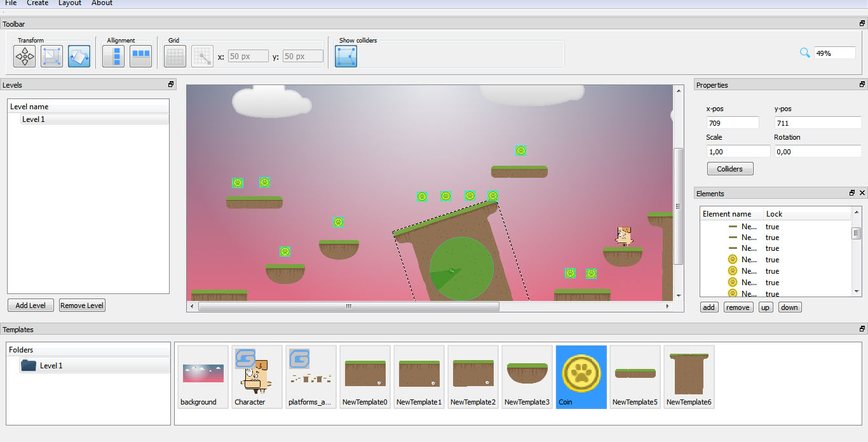The width and height of the screenshot is (868, 442).
Task: Close the Elements panel
Action: [x=862, y=192]
